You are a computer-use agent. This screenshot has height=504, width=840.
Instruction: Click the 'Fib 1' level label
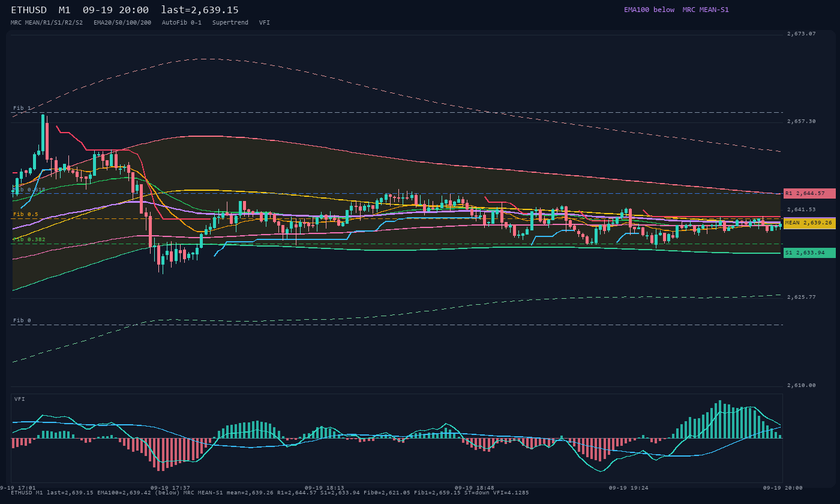pyautogui.click(x=22, y=108)
